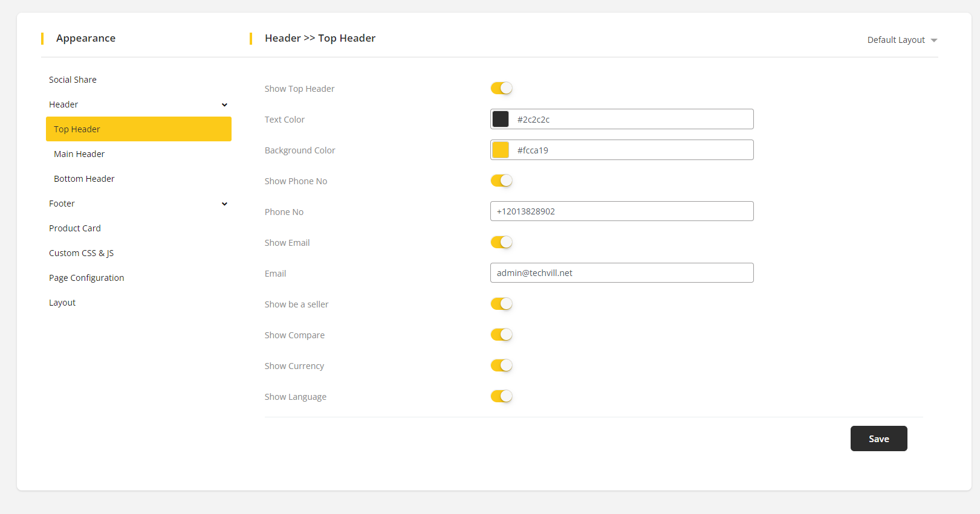Toggle the Show Top Header switch
Screen dimensions: 980x514
click(x=501, y=88)
